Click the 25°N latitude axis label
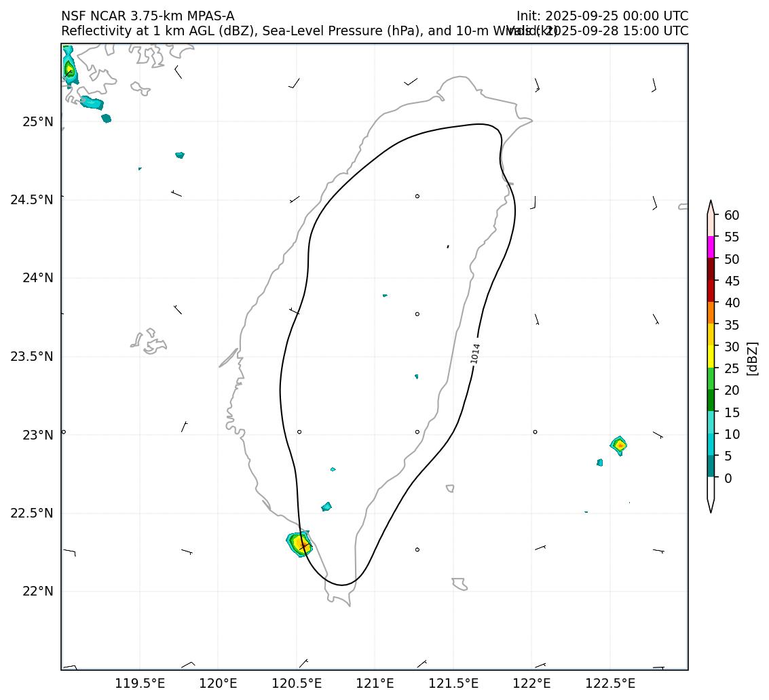This screenshot has height=700, width=769. [x=37, y=122]
